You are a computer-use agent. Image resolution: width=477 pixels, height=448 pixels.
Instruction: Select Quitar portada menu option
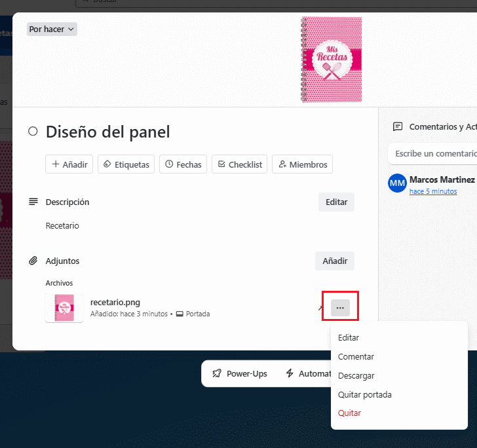pyautogui.click(x=364, y=395)
